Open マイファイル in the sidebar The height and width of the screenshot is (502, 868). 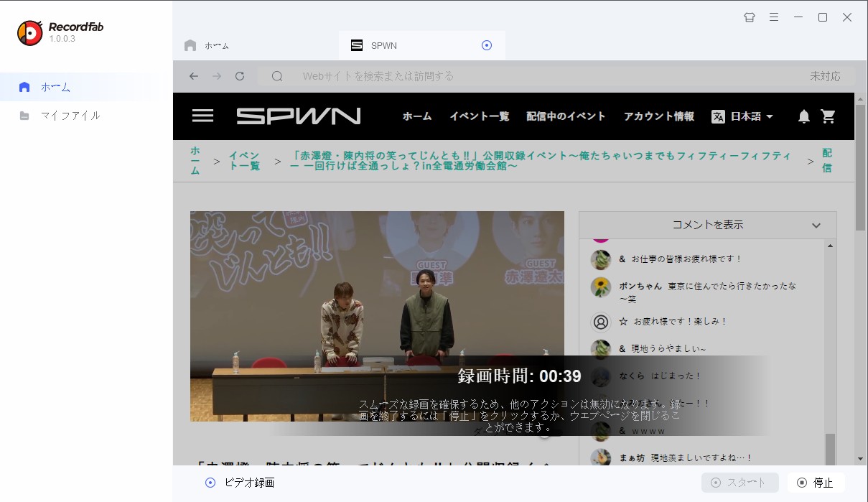[x=85, y=116]
